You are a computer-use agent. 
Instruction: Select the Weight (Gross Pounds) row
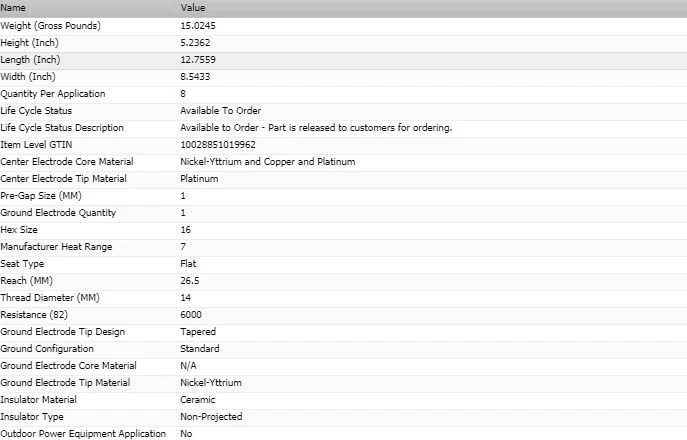coord(344,26)
